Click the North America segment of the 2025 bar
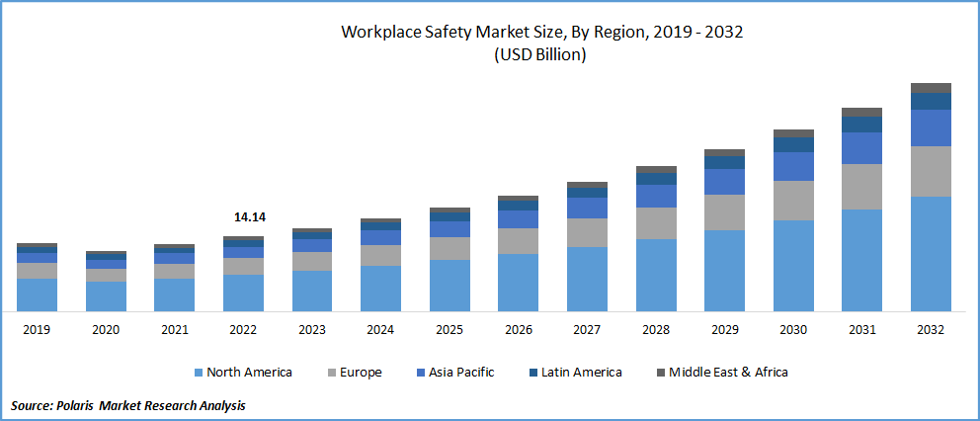Viewport: 980px width, 421px height. (449, 286)
